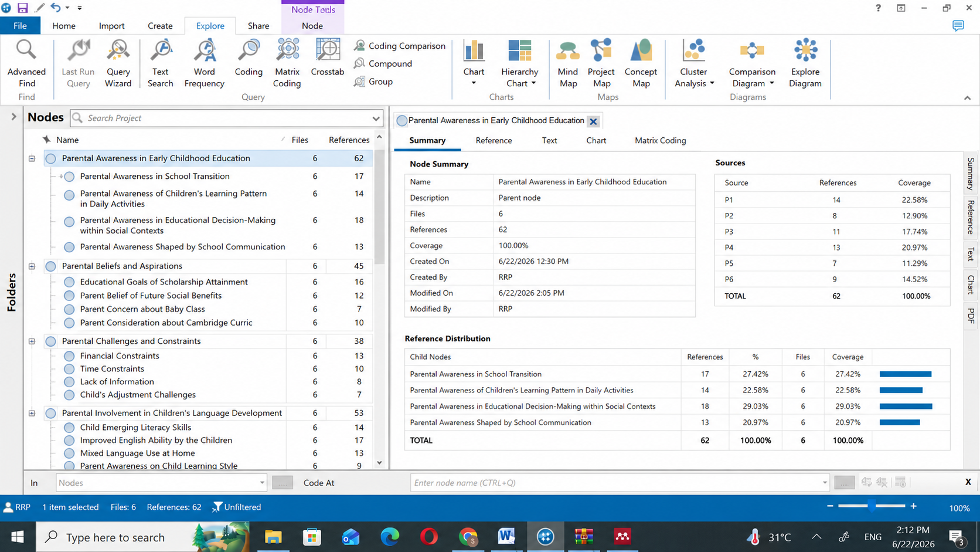This screenshot has height=552, width=980.
Task: Open the Word Frequency query tool
Action: tap(204, 64)
